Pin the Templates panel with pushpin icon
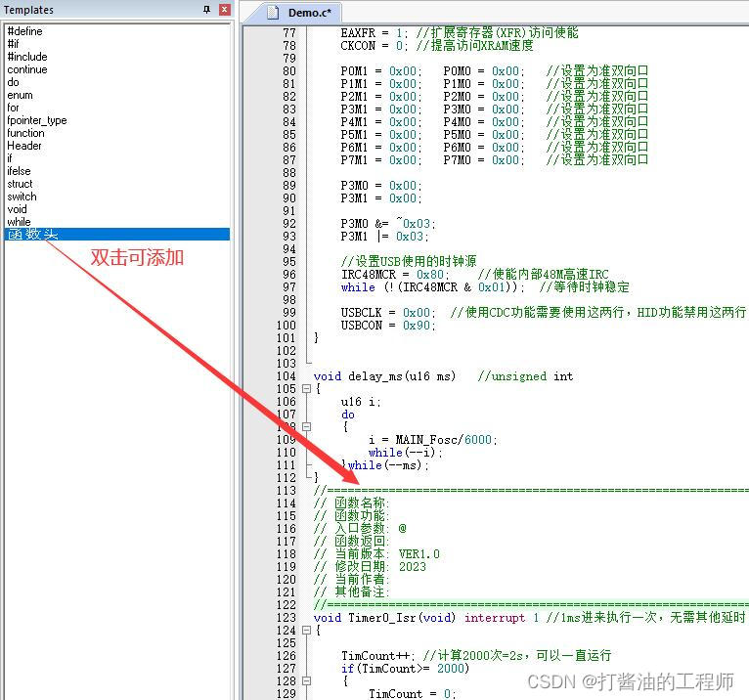This screenshot has width=749, height=700. click(207, 9)
